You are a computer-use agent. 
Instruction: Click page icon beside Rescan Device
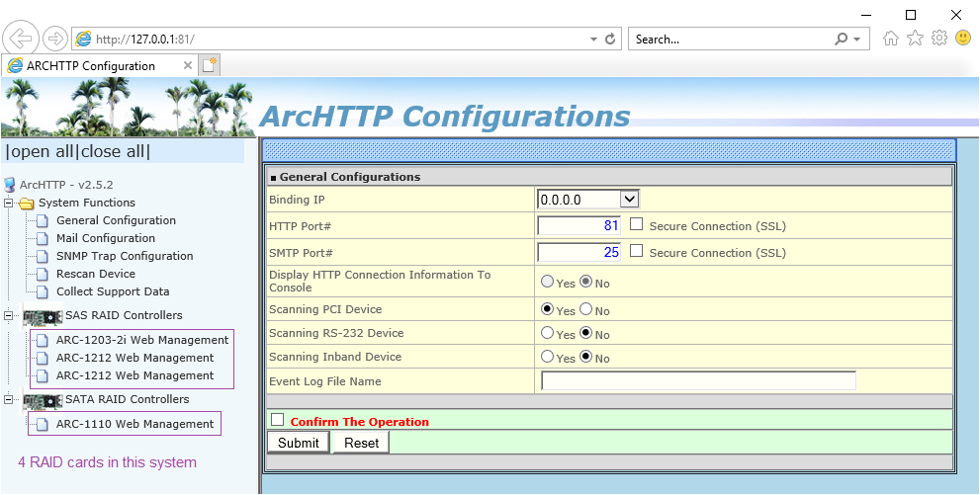pos(42,274)
